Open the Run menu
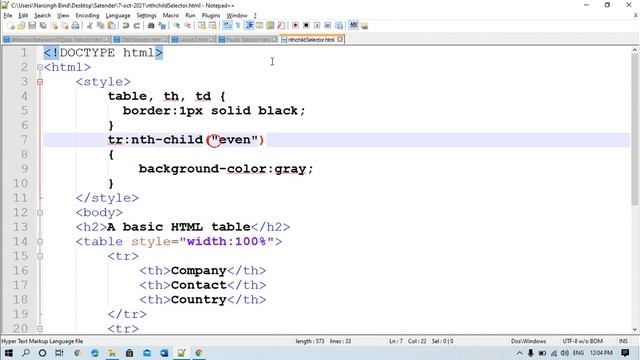 pyautogui.click(x=190, y=16)
